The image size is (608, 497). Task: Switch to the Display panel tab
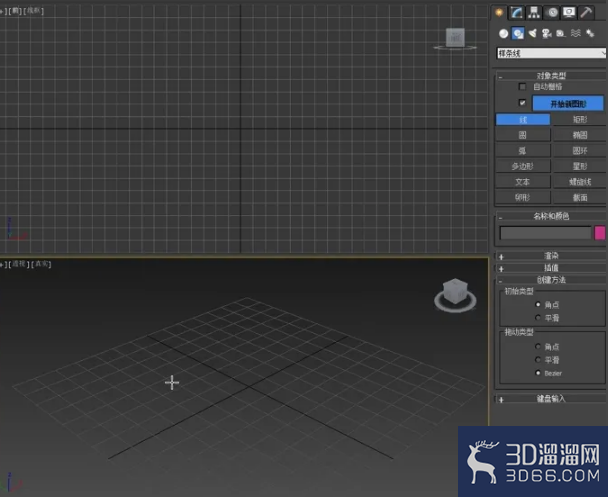(569, 12)
